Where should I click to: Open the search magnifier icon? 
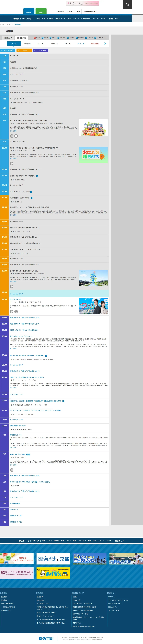(x=127, y=4)
